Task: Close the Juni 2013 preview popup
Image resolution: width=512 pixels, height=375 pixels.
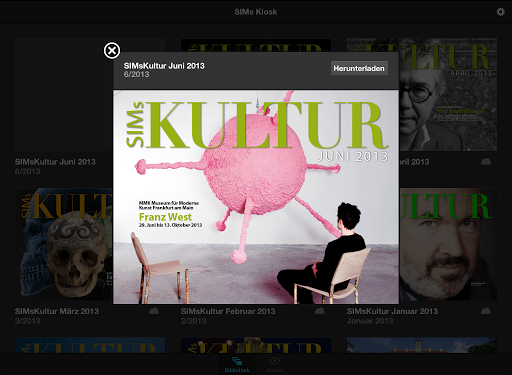Action: tap(112, 51)
